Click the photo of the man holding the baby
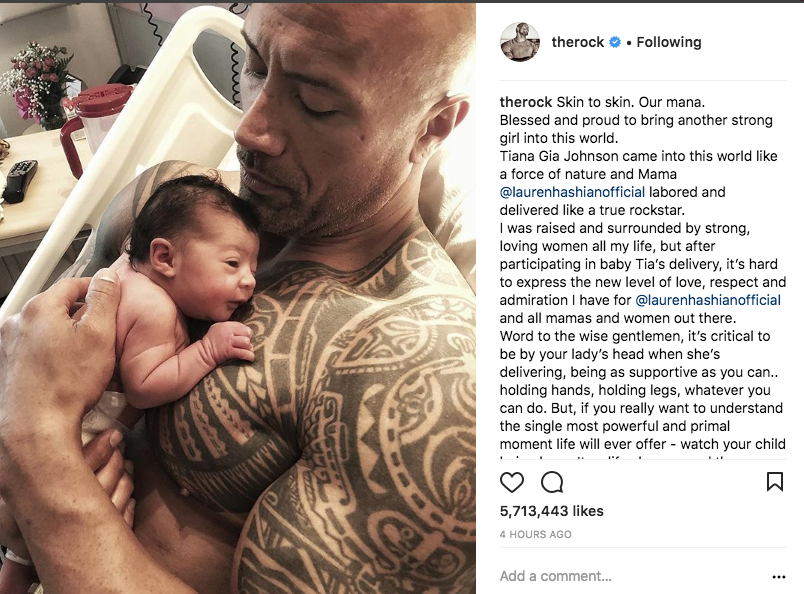The image size is (804, 594). 238,299
